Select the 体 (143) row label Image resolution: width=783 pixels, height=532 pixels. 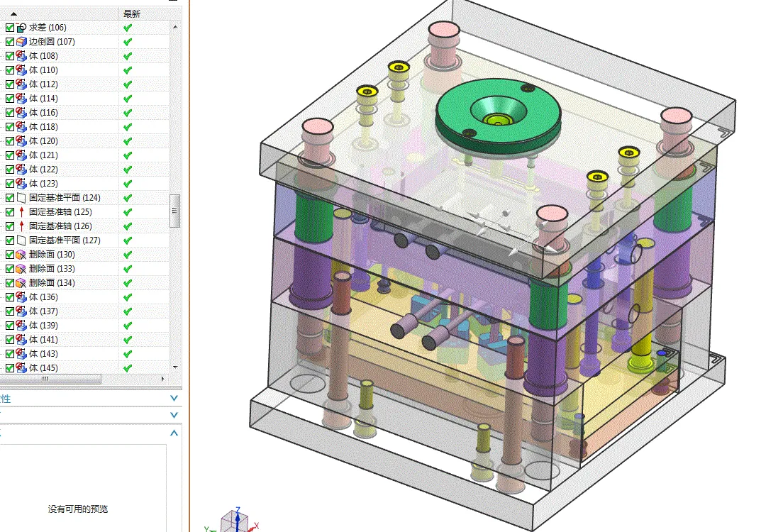tap(43, 354)
